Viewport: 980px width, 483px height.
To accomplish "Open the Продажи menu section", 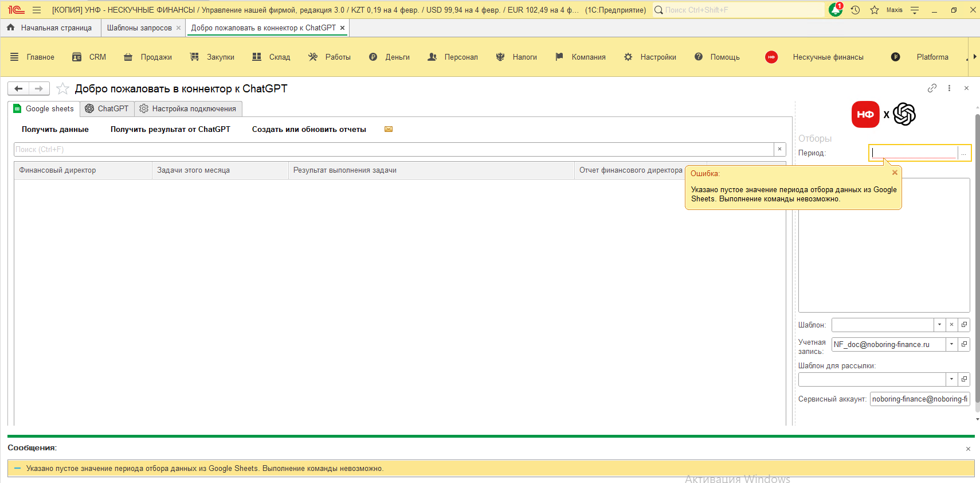I will tap(148, 57).
